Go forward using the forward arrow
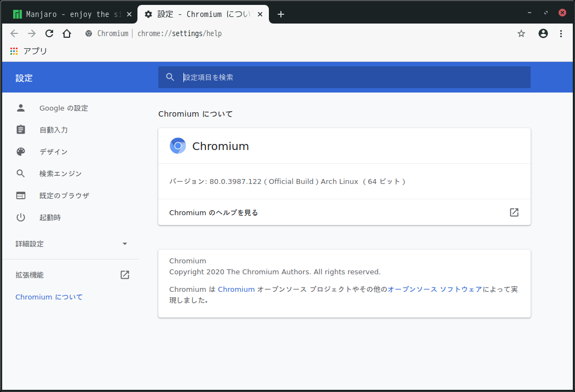 pos(32,34)
